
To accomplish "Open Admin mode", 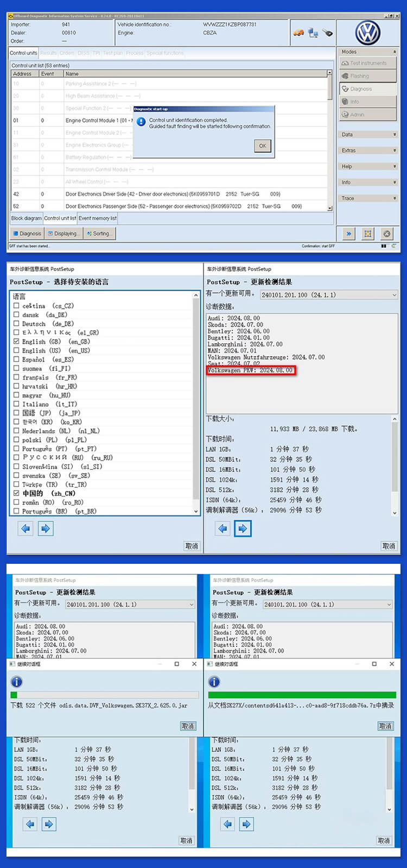I will click(x=368, y=115).
